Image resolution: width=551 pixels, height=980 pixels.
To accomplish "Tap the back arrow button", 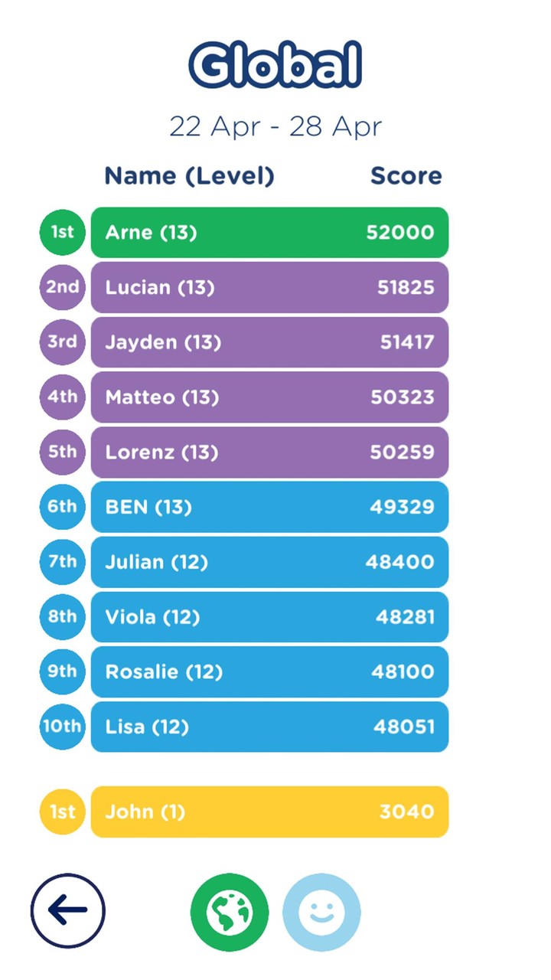I will point(68,911).
